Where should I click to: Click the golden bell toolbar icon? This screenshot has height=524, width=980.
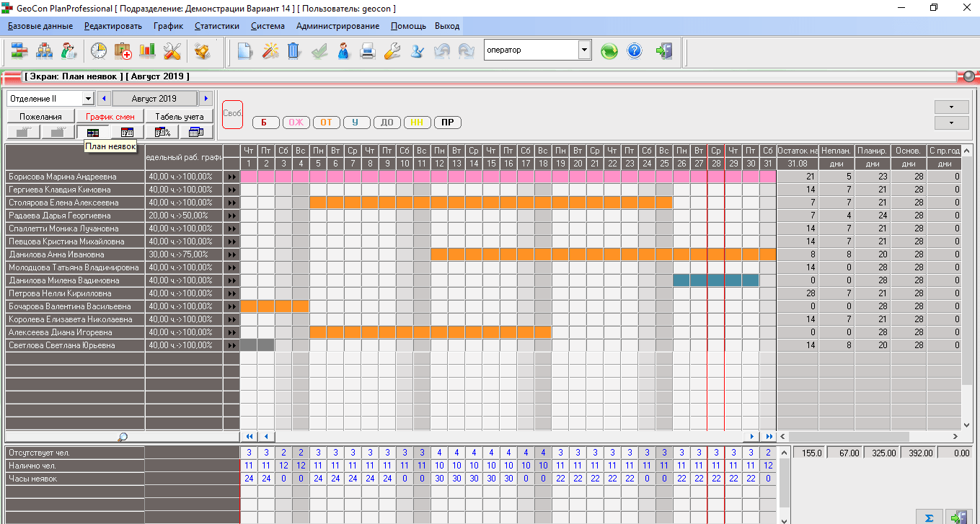pyautogui.click(x=202, y=51)
